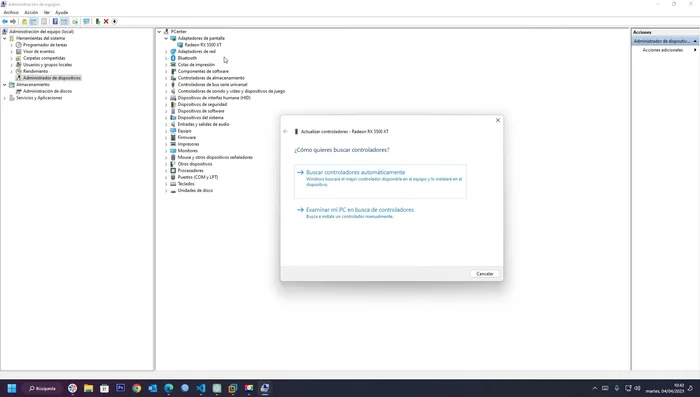Collapse the PCenter root node
700x397 pixels.
click(x=159, y=32)
